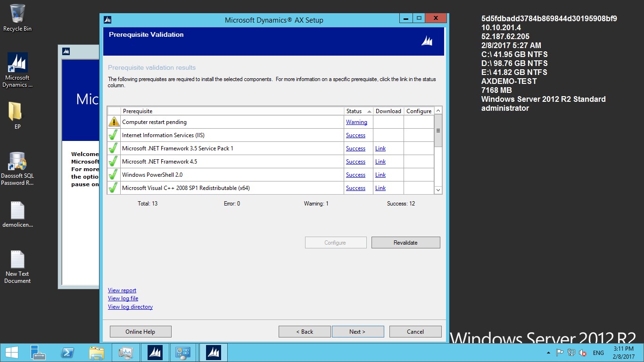The width and height of the screenshot is (644, 362).
Task: Open Warning status link for restart pending
Action: [x=356, y=122]
